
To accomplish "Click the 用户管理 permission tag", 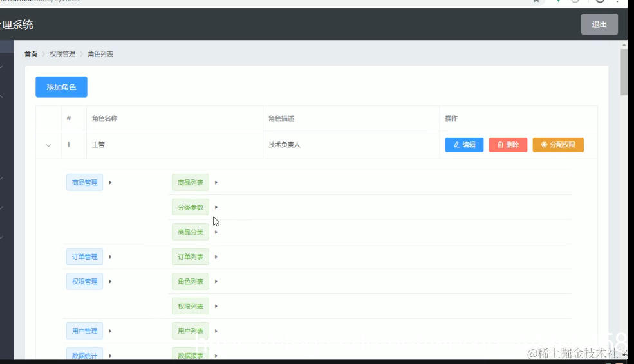I will (x=84, y=331).
